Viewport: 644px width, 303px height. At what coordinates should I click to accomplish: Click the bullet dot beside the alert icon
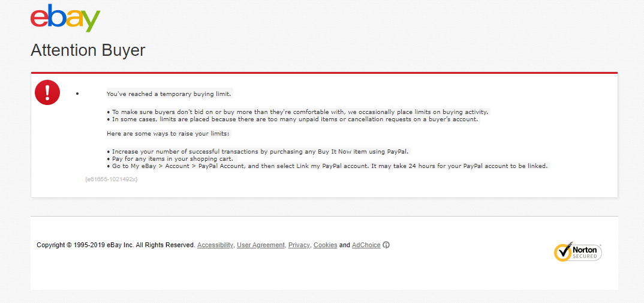[x=77, y=94]
